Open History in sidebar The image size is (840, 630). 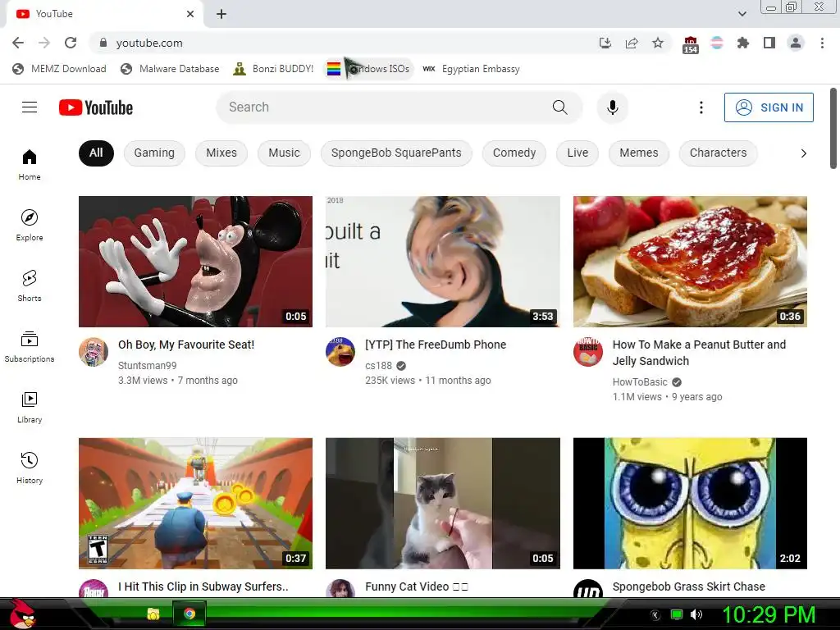point(30,468)
